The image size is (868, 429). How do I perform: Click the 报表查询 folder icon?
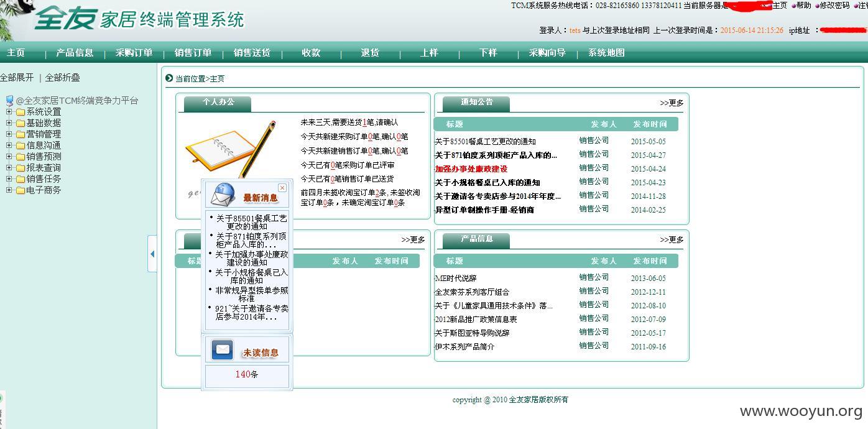[21, 168]
